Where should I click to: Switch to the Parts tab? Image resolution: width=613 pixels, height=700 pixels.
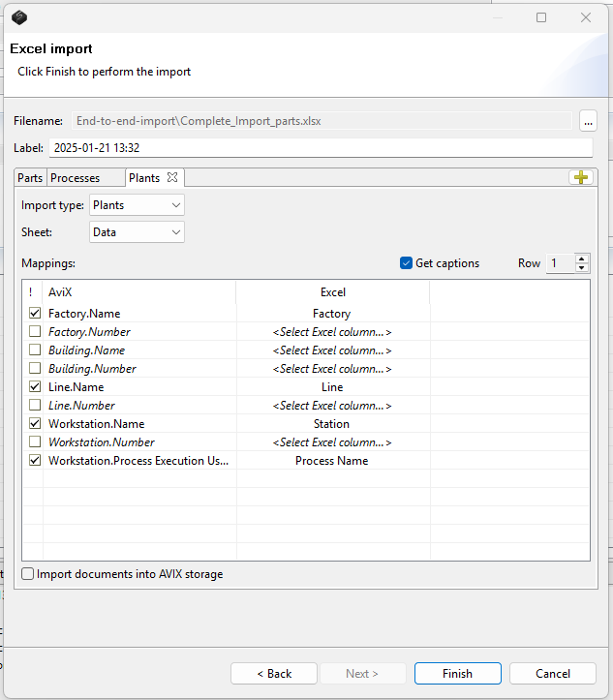(x=30, y=178)
